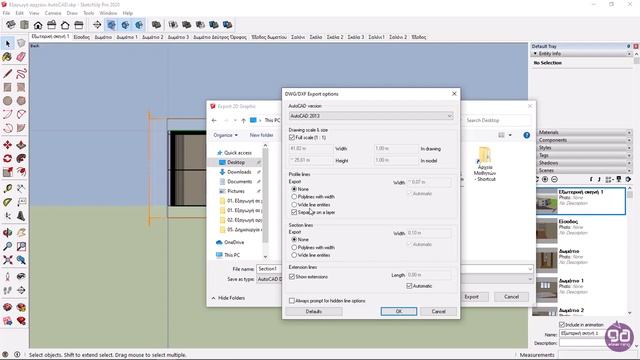Screen dimensions: 640x360
Task: Choose the pink Eraser tool
Action: (x=21, y=57)
